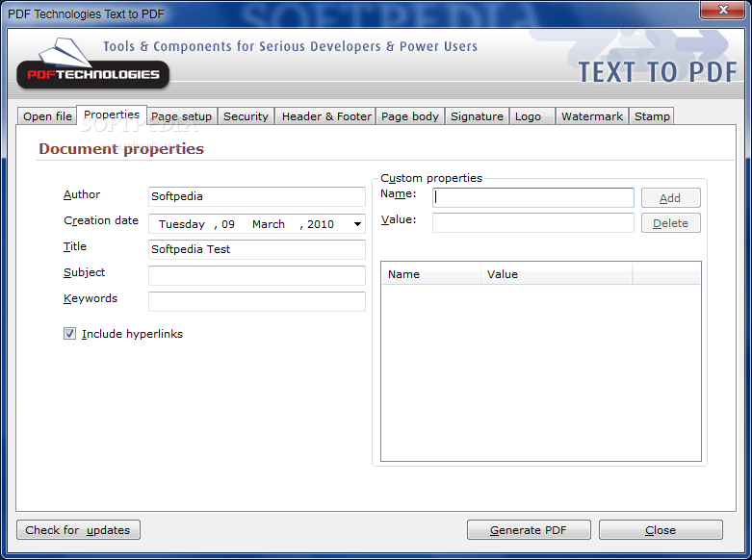Click Check for updates button
Image resolution: width=752 pixels, height=560 pixels.
(x=78, y=530)
